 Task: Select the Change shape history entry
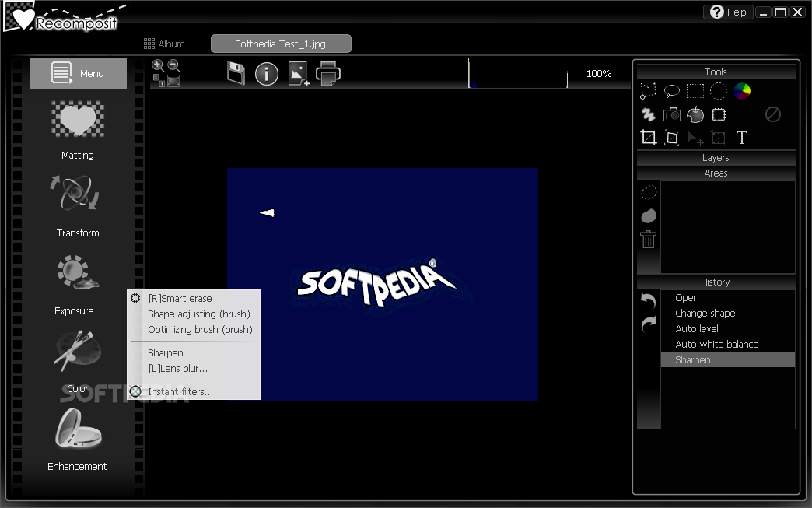727,314
